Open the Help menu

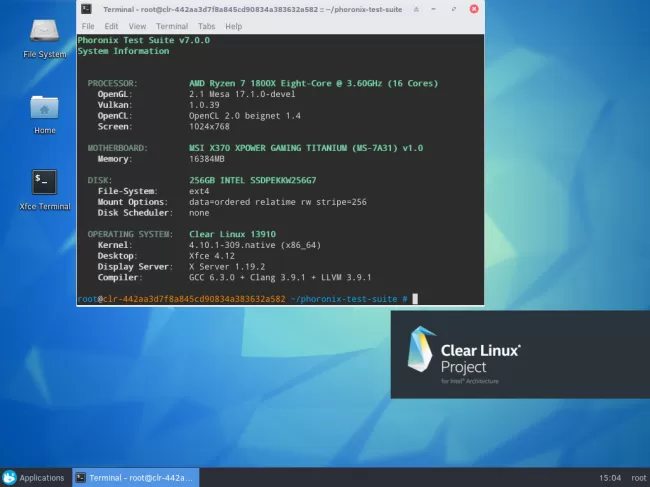pos(233,26)
